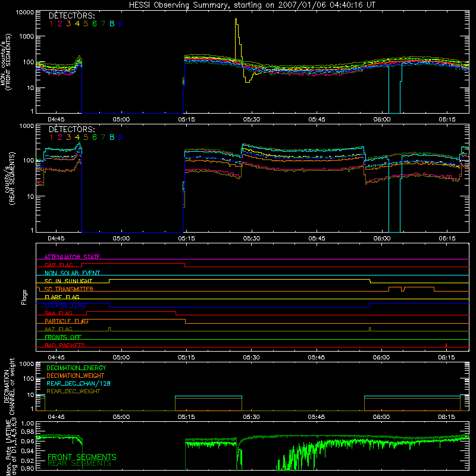Screen dimensions: 476x476
Task: Click the ATTENUATOR_STATE flag label
Action: 72,257
